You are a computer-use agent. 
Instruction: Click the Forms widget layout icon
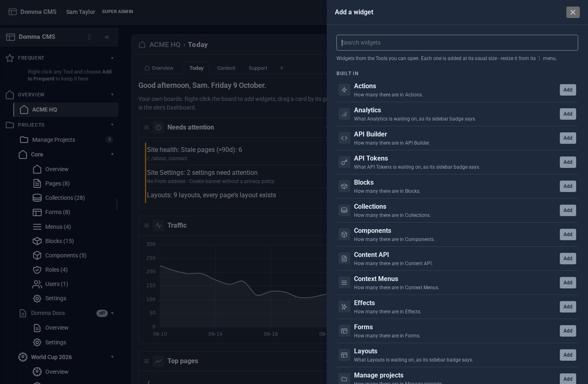click(344, 331)
